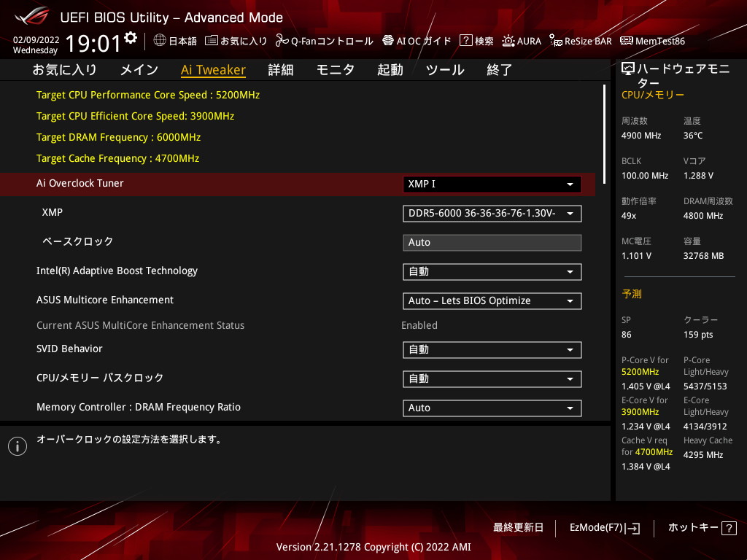This screenshot has height=560, width=747.
Task: Click Current ASUS MultiCore Enhancement Status text
Action: (141, 326)
